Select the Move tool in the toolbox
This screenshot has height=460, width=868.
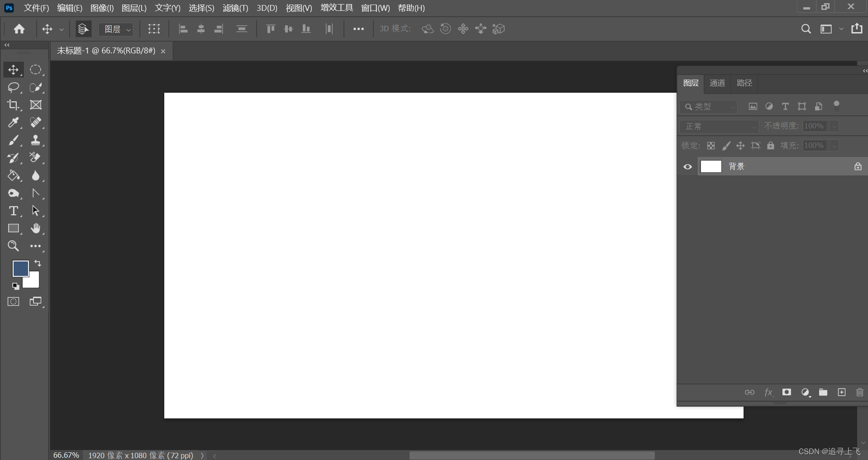click(x=13, y=70)
